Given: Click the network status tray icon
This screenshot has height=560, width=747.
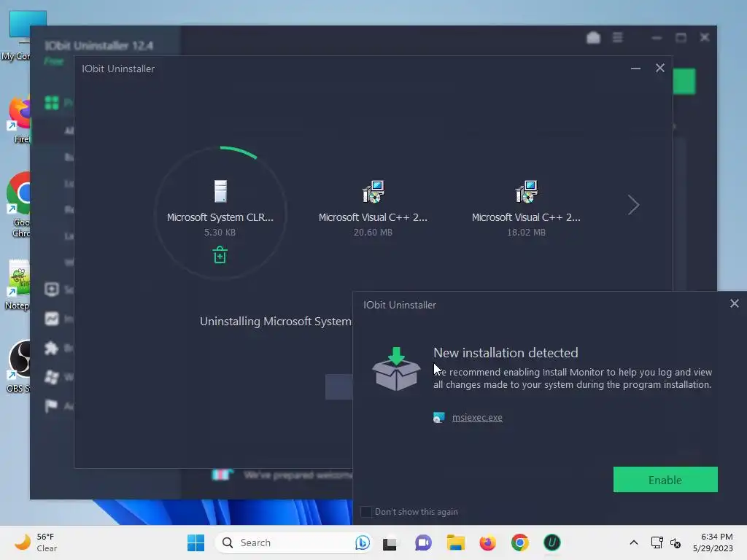Looking at the screenshot, I should (x=657, y=542).
